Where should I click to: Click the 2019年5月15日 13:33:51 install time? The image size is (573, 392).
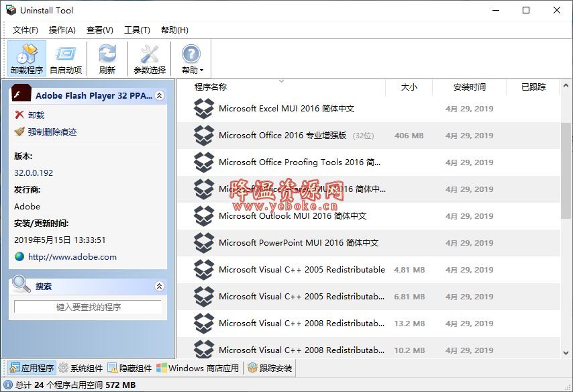coord(60,240)
